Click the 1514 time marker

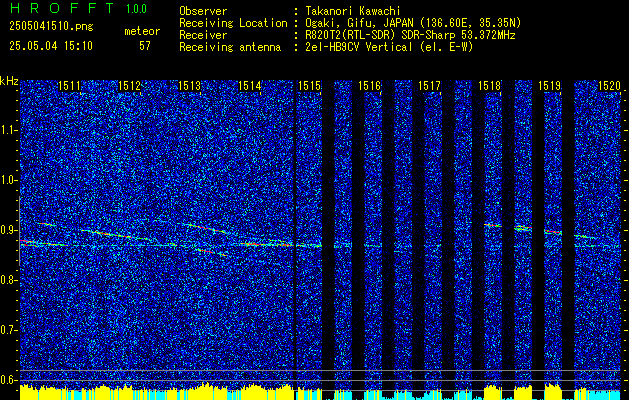point(250,85)
